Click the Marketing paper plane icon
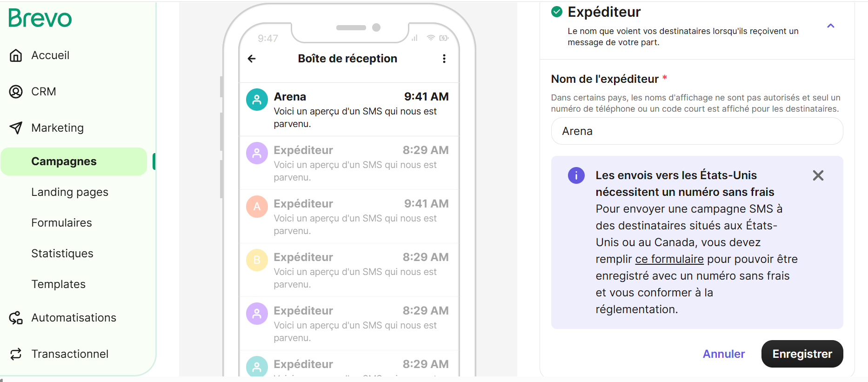Screen dimensions: 868x382 pos(16,128)
